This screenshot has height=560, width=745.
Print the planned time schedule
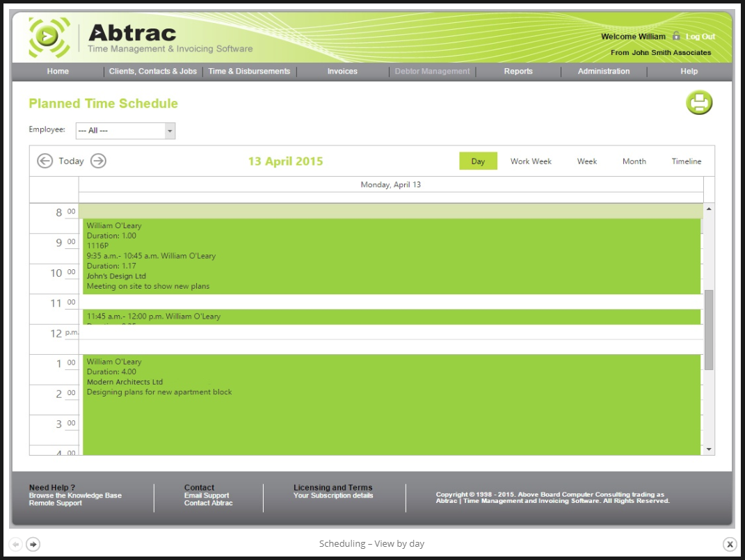(x=699, y=102)
